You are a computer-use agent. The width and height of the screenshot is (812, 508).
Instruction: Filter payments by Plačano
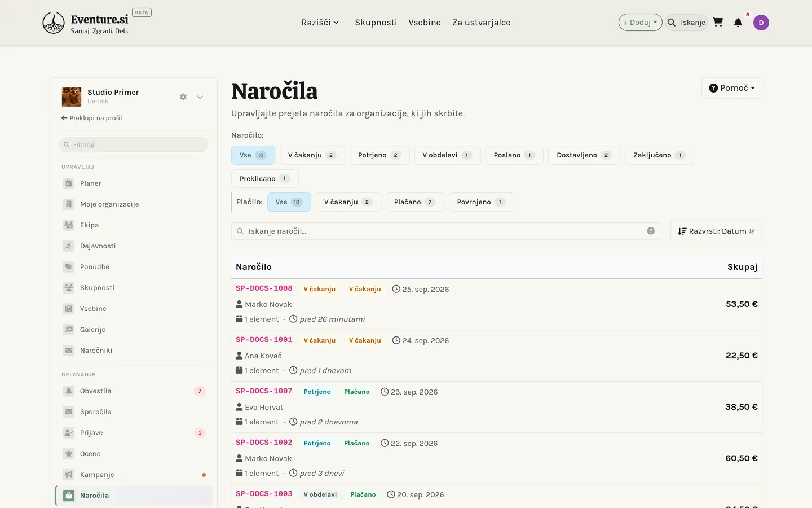(x=415, y=202)
